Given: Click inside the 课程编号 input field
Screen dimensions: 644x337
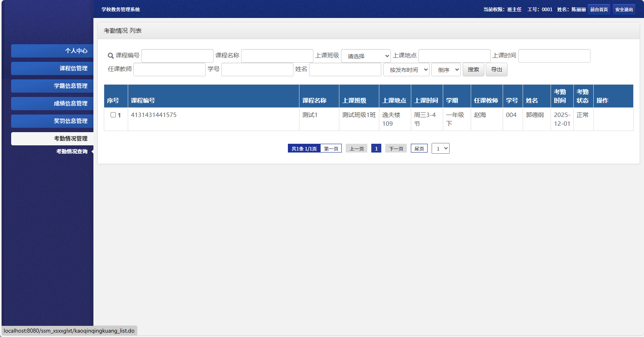Looking at the screenshot, I should (x=177, y=56).
